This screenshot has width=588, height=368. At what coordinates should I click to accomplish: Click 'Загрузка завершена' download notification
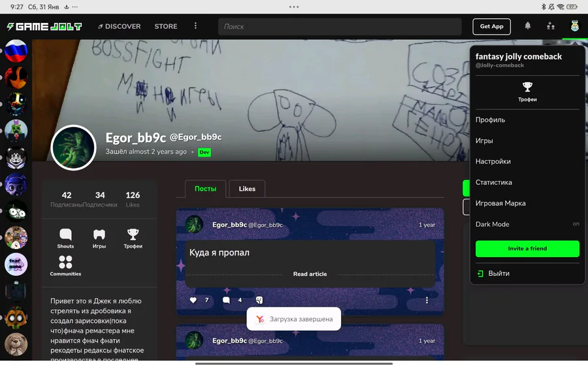pos(294,319)
